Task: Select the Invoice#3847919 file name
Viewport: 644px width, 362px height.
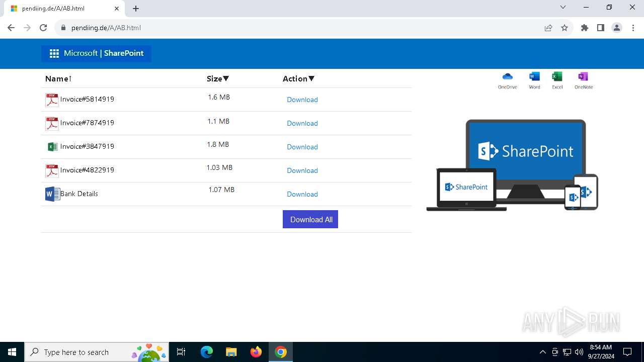Action: (87, 146)
